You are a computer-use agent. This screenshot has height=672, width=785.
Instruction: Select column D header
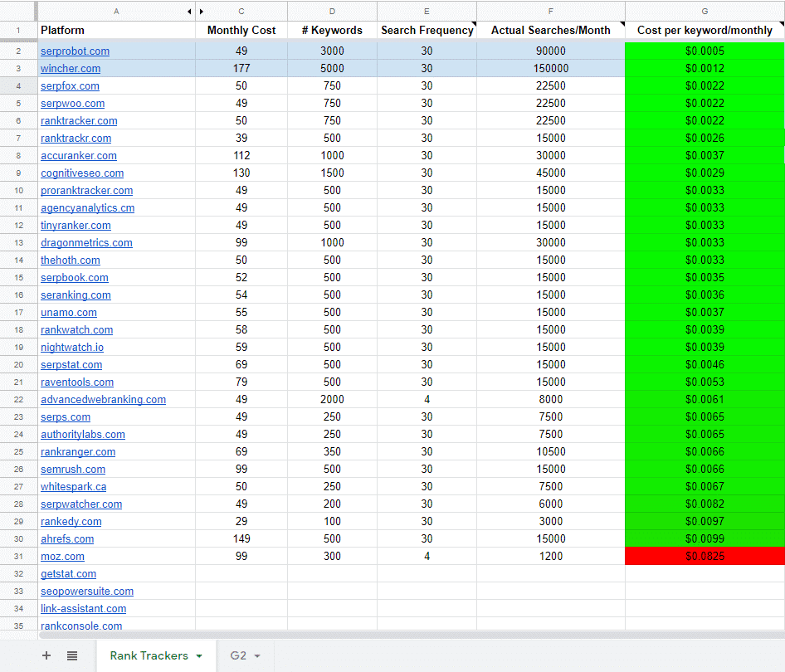333,11
